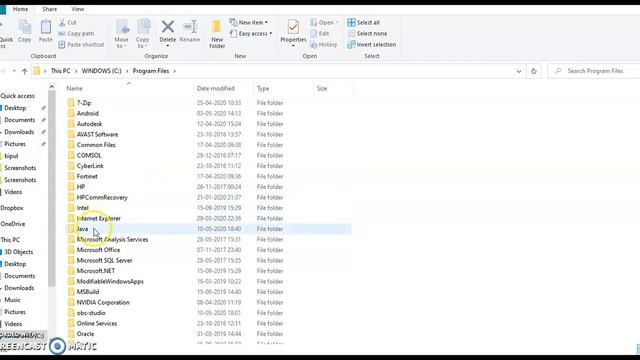Viewport: 640px width, 360px height.
Task: Select the obs-studio folder
Action: [91, 313]
